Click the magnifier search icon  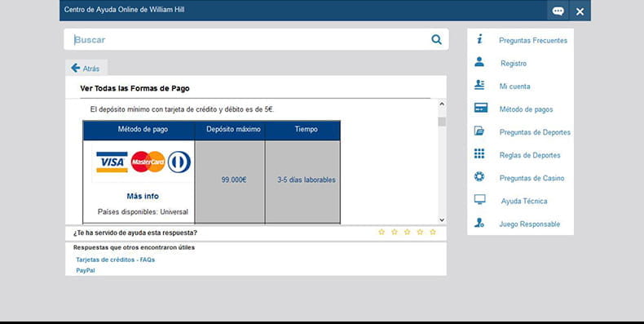(436, 39)
